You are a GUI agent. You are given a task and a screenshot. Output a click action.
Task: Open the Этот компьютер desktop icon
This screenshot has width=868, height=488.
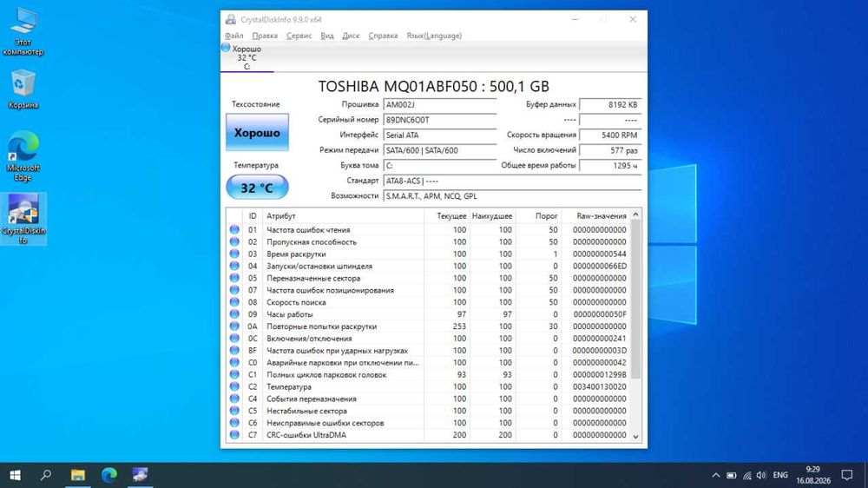click(23, 32)
